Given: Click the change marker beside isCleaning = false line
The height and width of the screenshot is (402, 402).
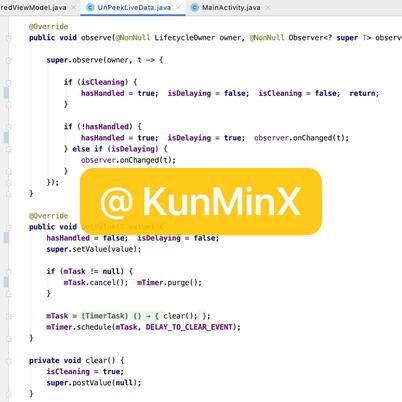Looking at the screenshot, I should 6,93.
